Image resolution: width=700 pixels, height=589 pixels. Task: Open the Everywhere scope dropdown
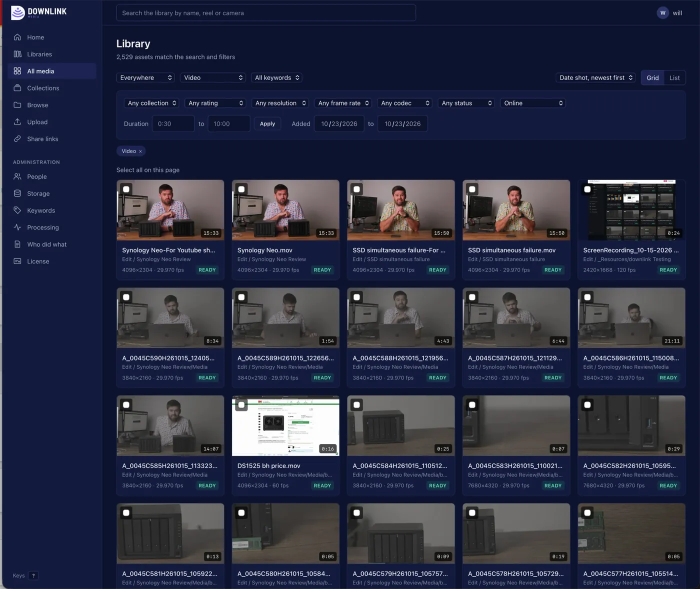[x=146, y=77]
